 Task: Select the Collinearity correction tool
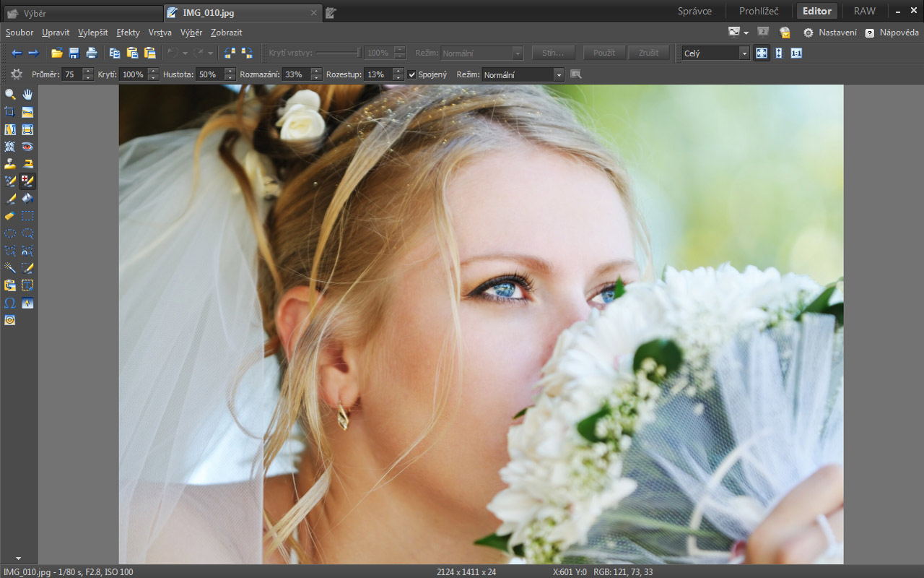(x=10, y=129)
